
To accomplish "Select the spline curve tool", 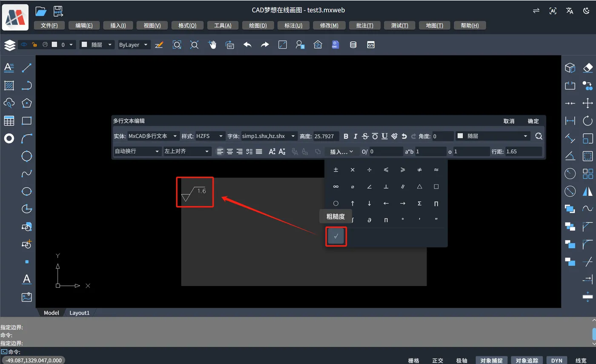I will (x=27, y=174).
